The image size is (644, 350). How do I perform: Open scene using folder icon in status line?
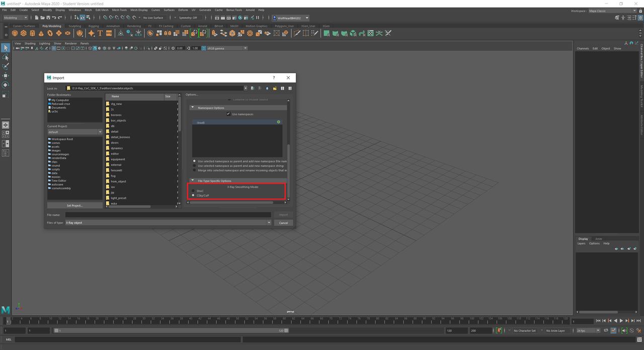[x=43, y=18]
